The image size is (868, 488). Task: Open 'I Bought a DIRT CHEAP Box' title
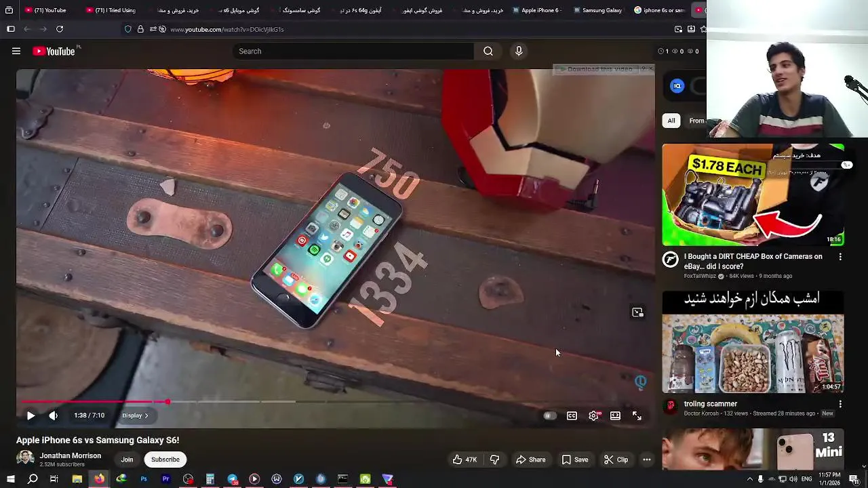[x=753, y=261]
